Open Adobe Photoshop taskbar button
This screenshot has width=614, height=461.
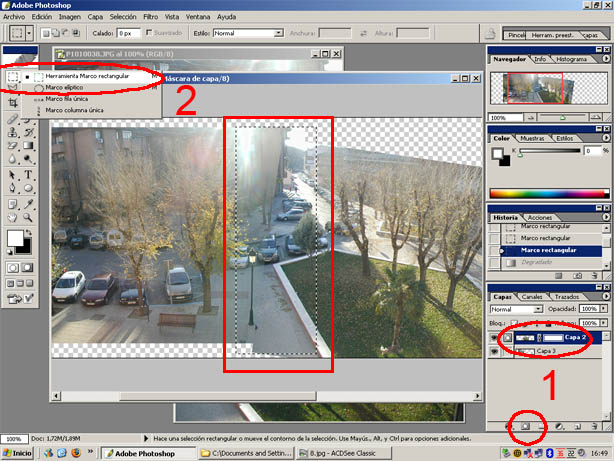[x=148, y=454]
